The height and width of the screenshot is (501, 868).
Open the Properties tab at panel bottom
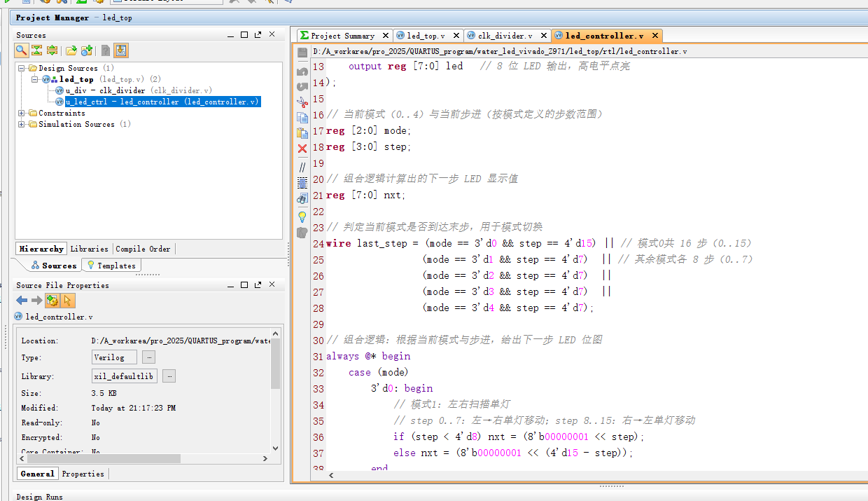coord(83,474)
